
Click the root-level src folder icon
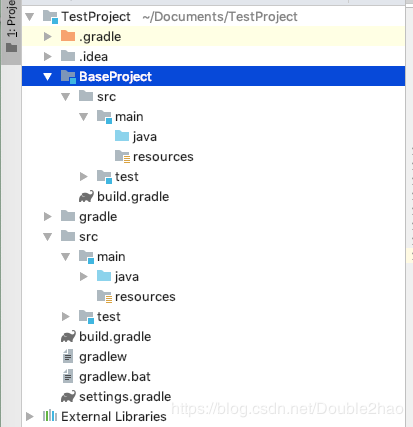[68, 236]
